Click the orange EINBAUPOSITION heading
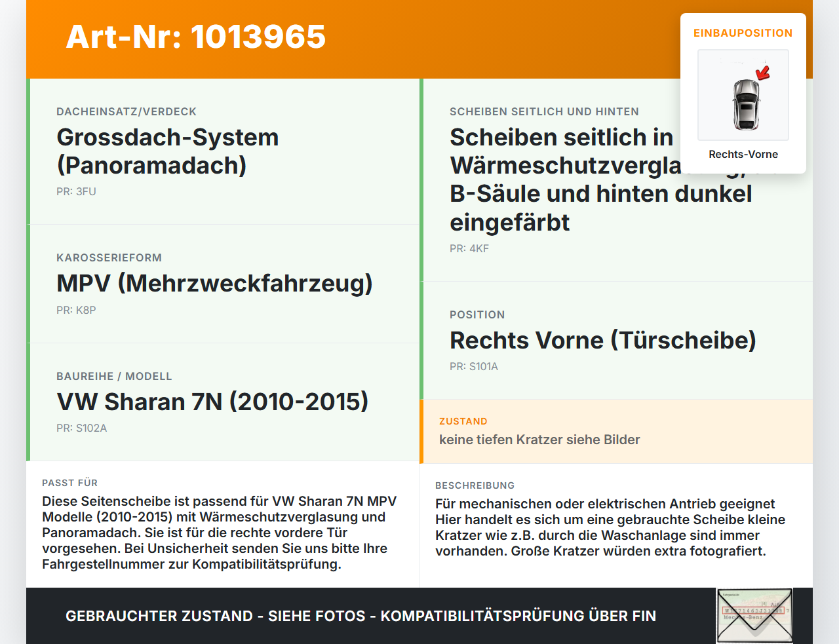This screenshot has width=839, height=644. 743,32
